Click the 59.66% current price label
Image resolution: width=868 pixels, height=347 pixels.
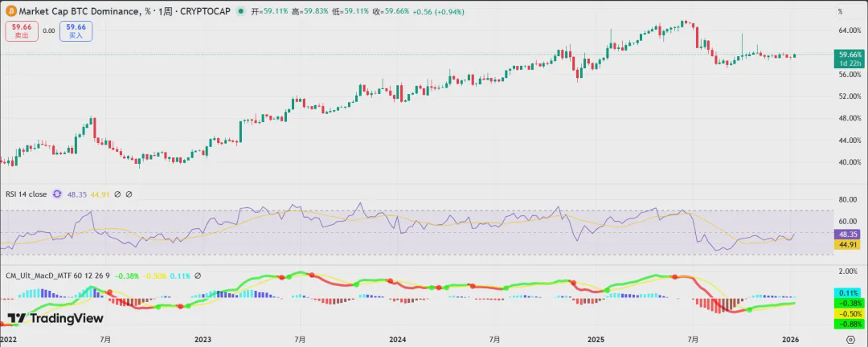[x=849, y=55]
